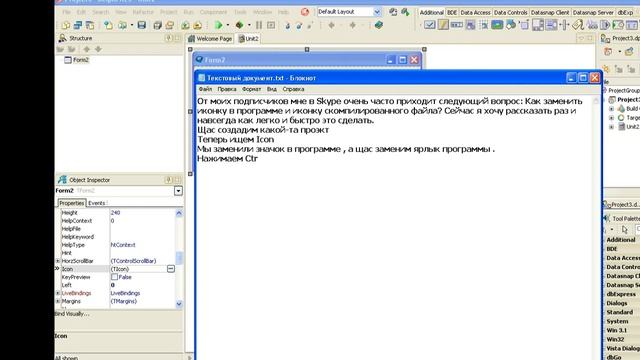The image size is (640, 360).
Task: Expand the Build Configurations project node
Action: click(x=611, y=109)
